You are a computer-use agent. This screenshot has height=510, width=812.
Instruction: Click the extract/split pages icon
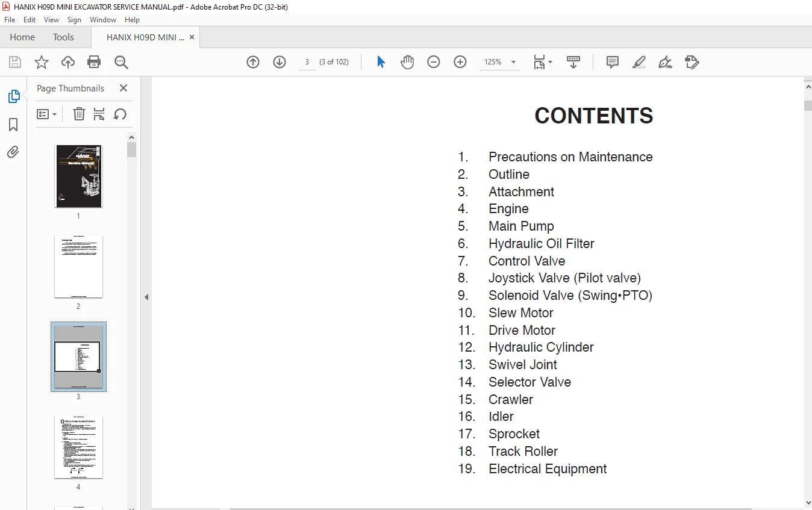[99, 114]
